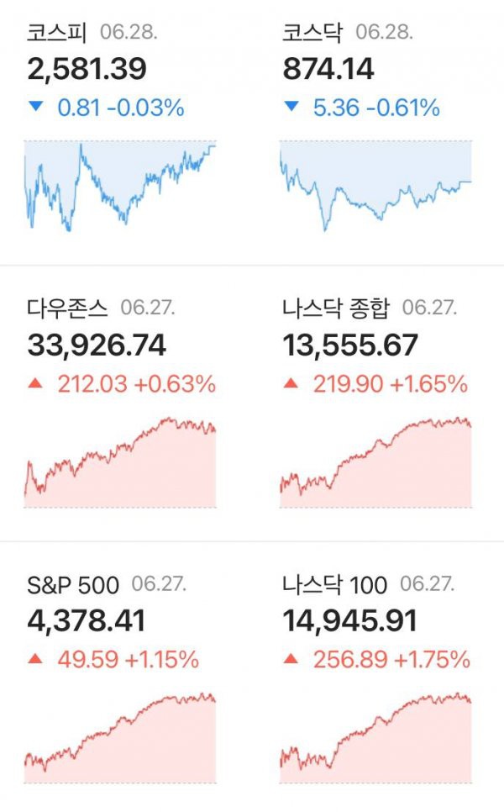Click the red up arrow under 나스닥 종합
This screenshot has width=504, height=812.
point(291,383)
